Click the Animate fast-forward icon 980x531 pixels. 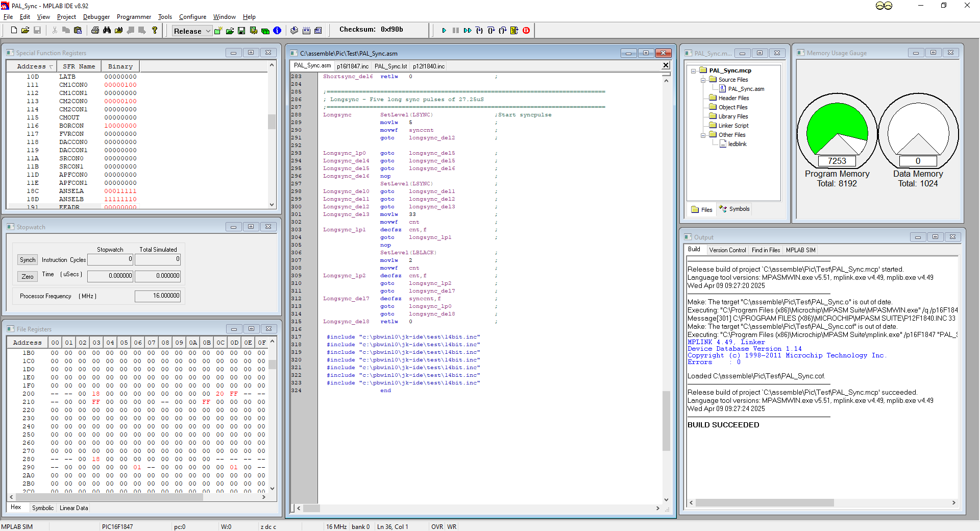[468, 31]
